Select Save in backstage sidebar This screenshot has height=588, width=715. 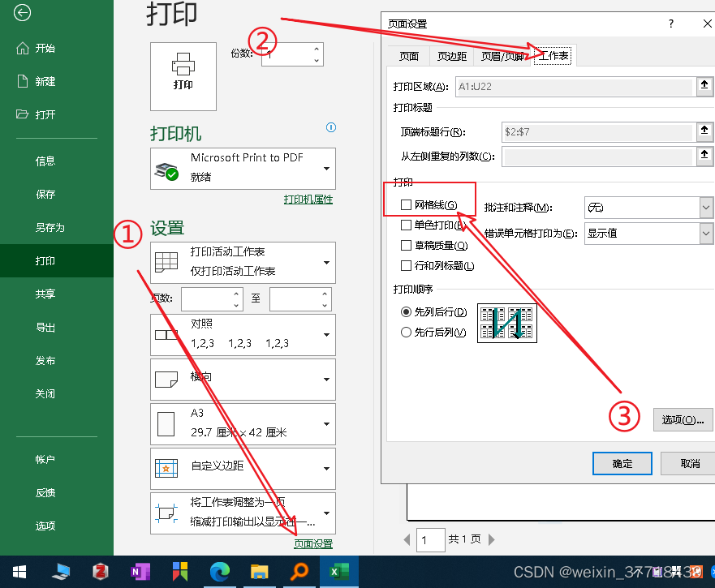coord(57,194)
